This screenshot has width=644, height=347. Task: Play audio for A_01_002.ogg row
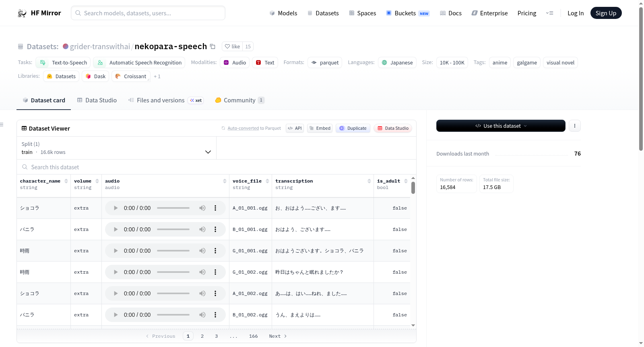pyautogui.click(x=116, y=293)
